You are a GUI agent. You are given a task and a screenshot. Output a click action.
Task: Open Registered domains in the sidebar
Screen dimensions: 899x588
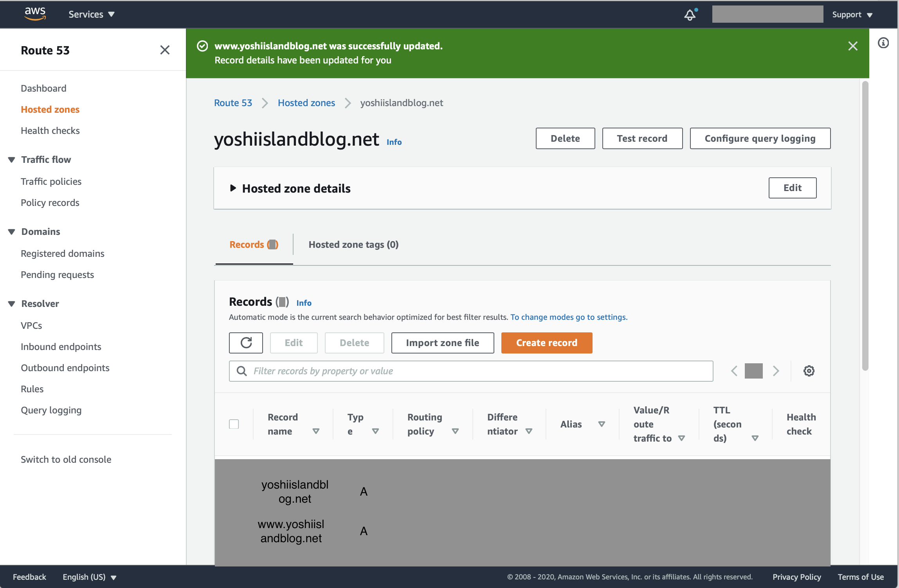pos(63,253)
